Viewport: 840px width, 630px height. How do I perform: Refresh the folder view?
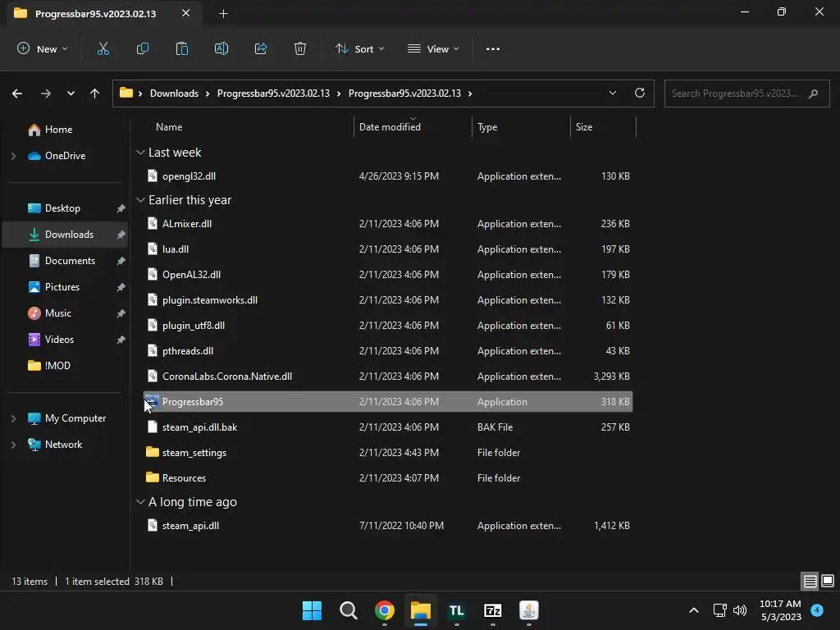[640, 93]
